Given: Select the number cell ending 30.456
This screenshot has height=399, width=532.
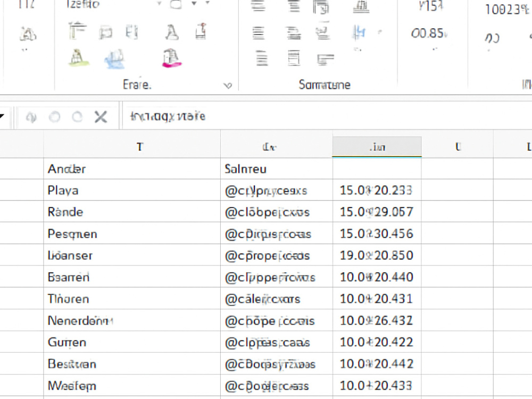Looking at the screenshot, I should tap(377, 234).
